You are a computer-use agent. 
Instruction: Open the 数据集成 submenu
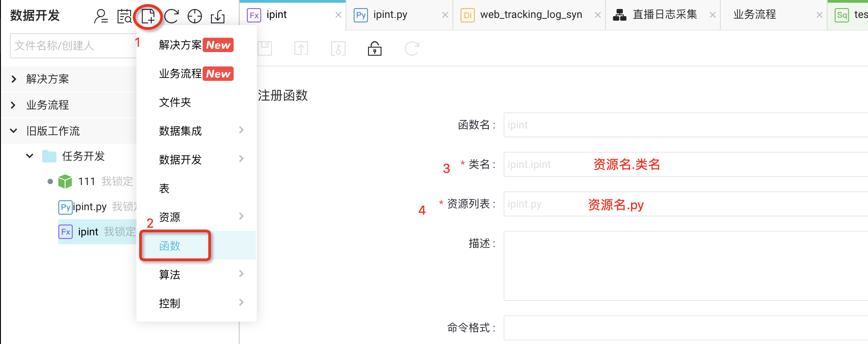point(197,131)
